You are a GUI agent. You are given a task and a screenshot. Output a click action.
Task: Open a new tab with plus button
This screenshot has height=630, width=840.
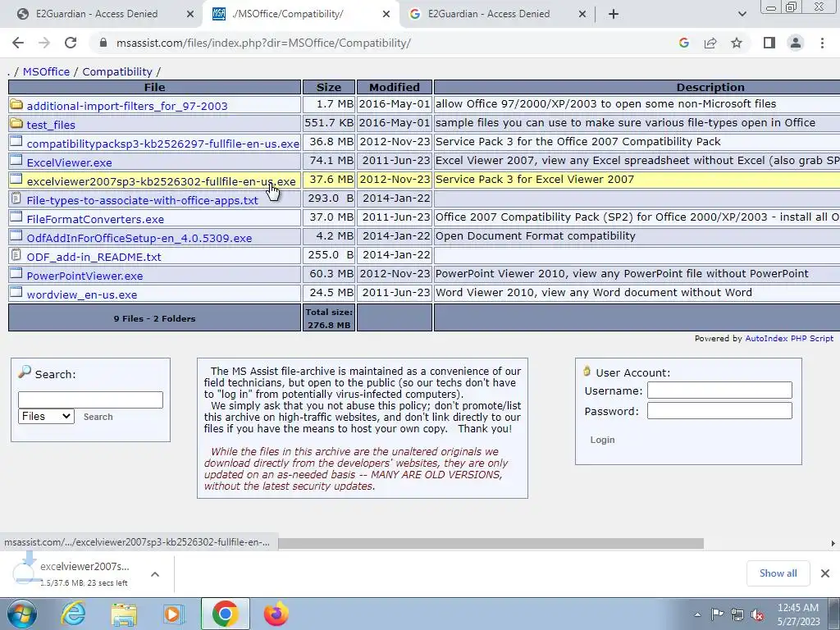coord(614,14)
